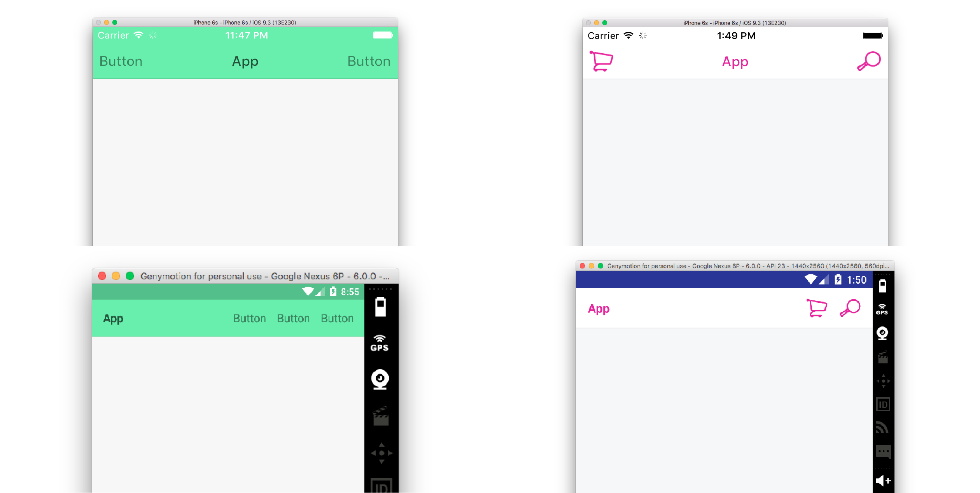Open camera widget in left Genymotion sidebar
This screenshot has height=493, width=980.
(x=380, y=379)
